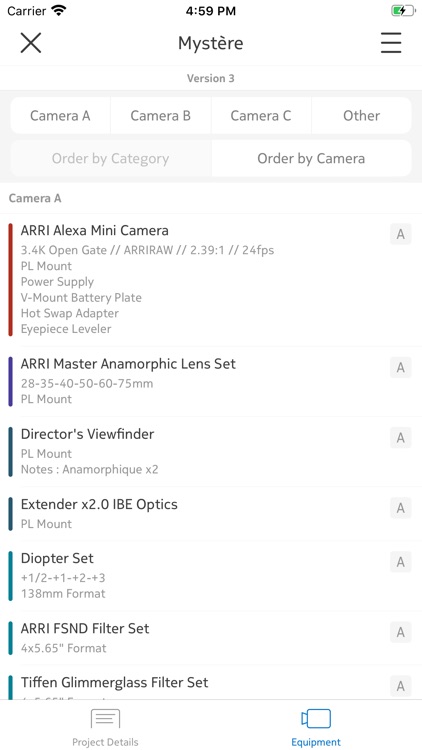Show Camera C equipment

(x=261, y=115)
